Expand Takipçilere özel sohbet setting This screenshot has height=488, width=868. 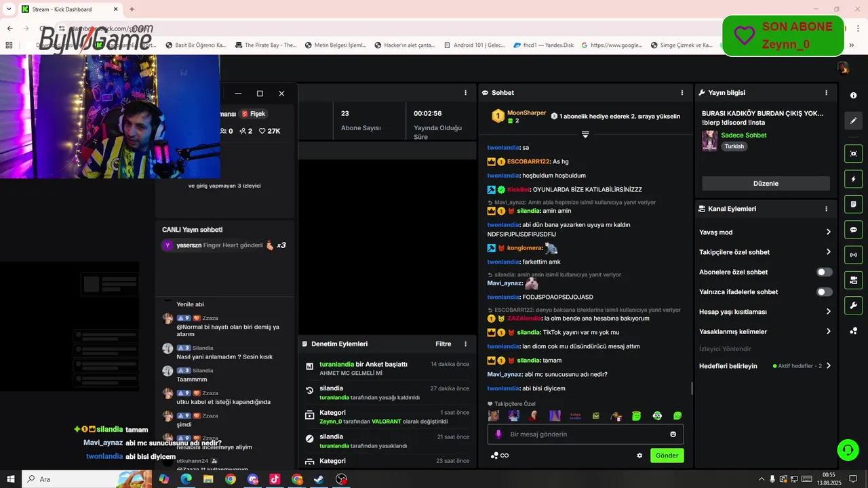click(765, 252)
